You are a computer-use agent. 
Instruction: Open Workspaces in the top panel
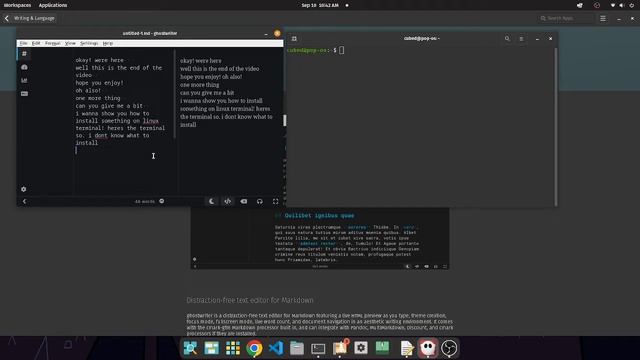(18, 5)
